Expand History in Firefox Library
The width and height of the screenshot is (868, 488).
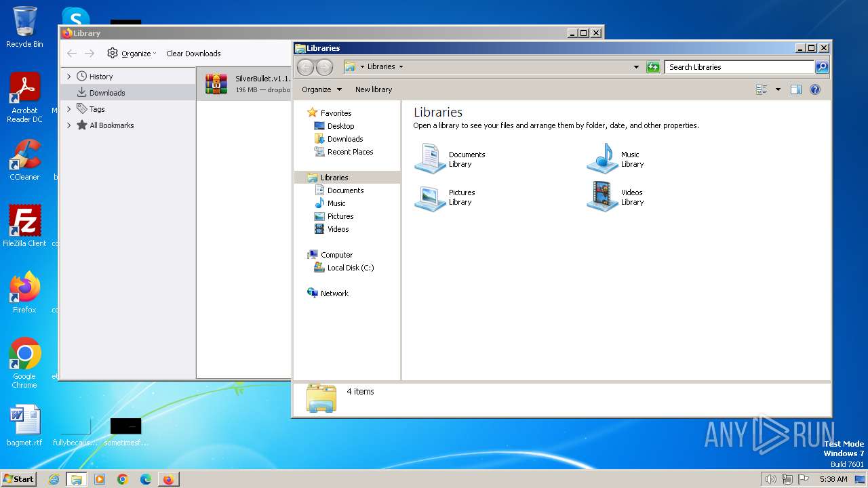coord(69,77)
